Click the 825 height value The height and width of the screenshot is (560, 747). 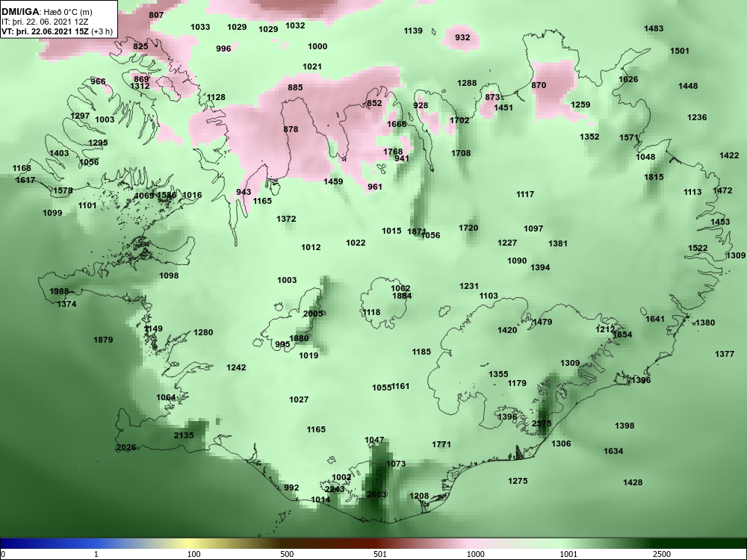(x=140, y=46)
